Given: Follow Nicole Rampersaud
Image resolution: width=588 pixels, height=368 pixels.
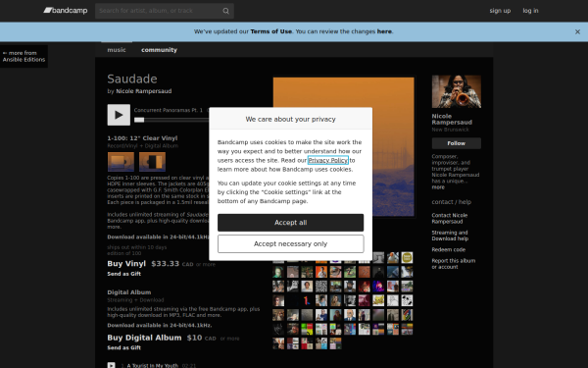Looking at the screenshot, I should [x=457, y=143].
